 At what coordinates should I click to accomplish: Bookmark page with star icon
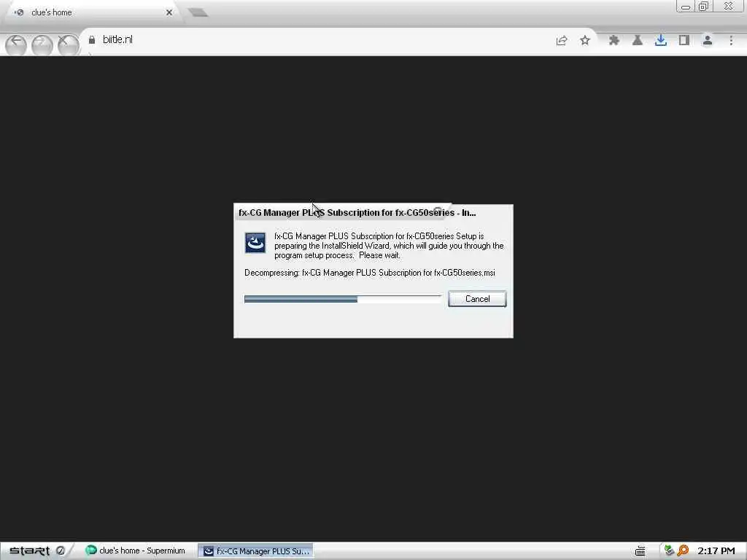coord(585,41)
